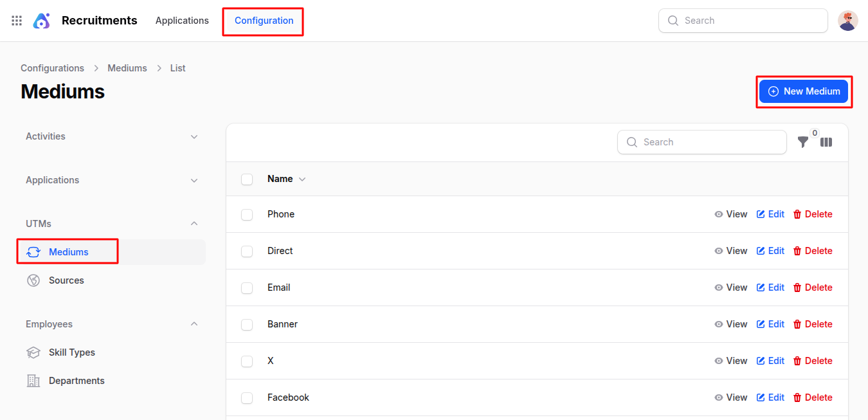Open the Configuration top menu
This screenshot has width=868, height=420.
click(264, 21)
